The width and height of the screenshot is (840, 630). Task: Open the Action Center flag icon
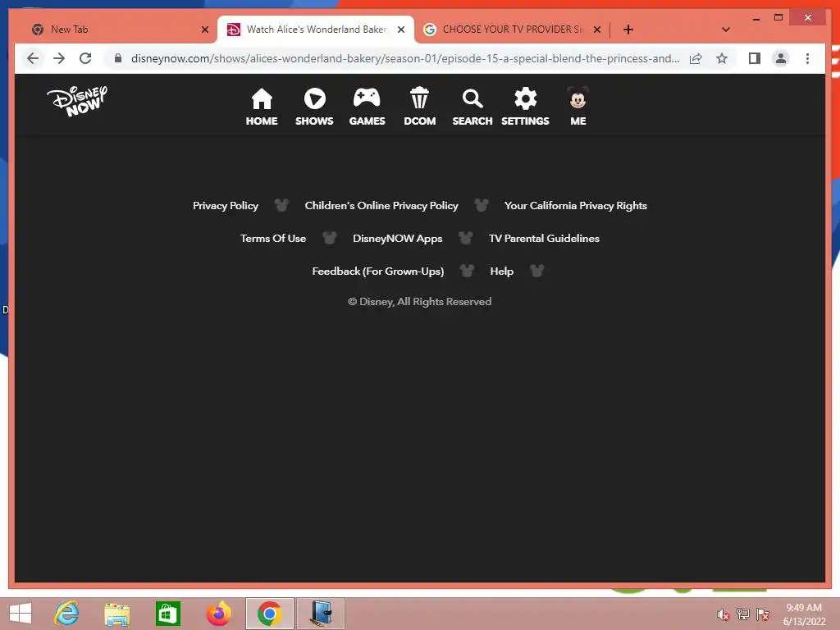762,614
